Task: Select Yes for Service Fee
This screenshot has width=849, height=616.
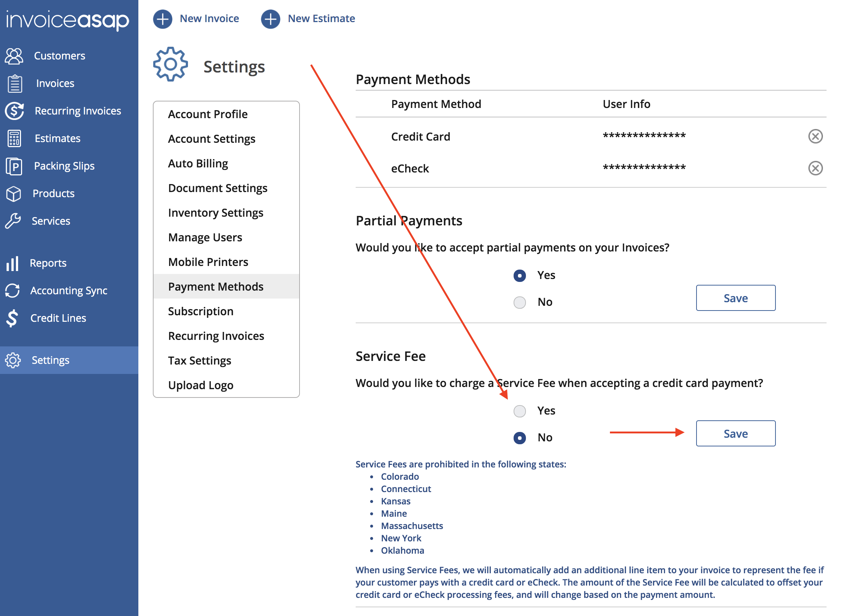Action: pyautogui.click(x=519, y=411)
